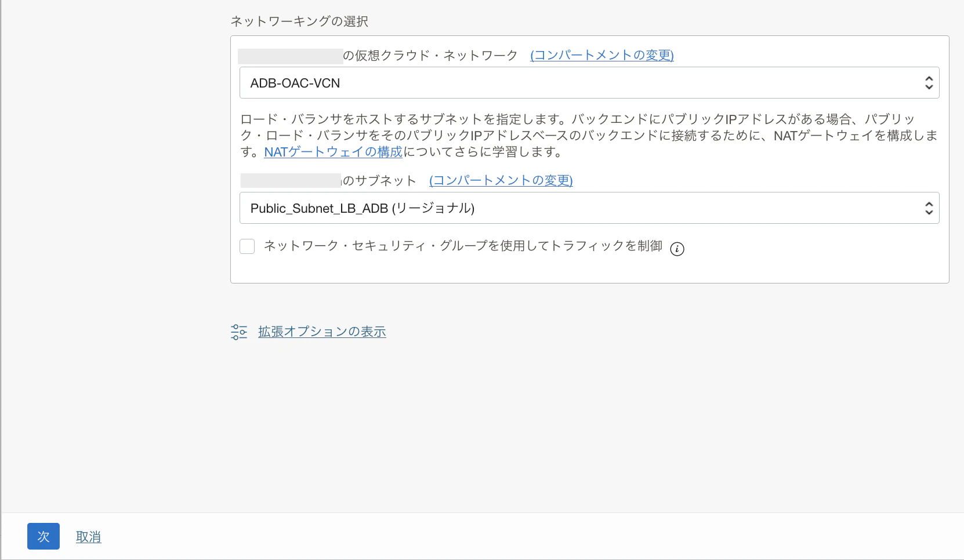Click the sliders icon for advanced options
Screen dimensions: 964x560
pos(238,332)
